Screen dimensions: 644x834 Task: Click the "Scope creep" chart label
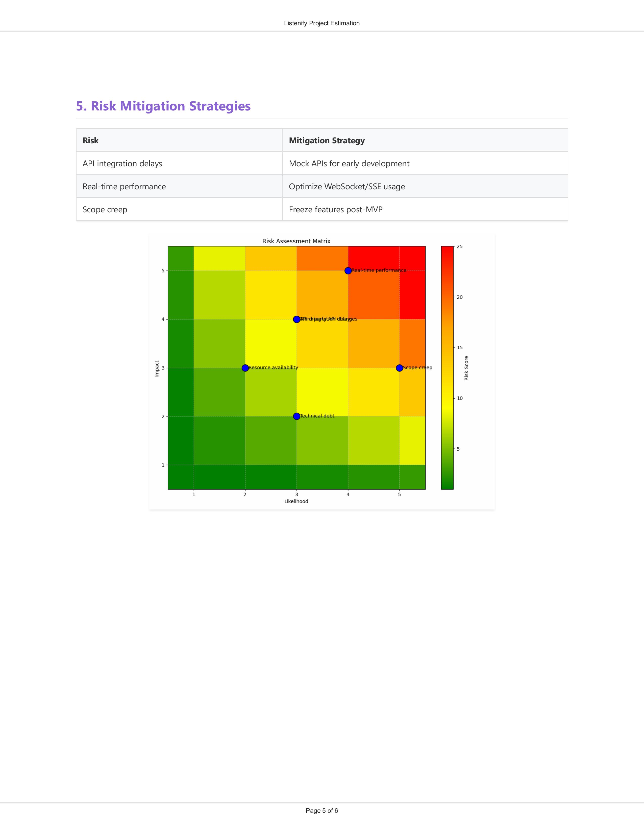click(417, 367)
